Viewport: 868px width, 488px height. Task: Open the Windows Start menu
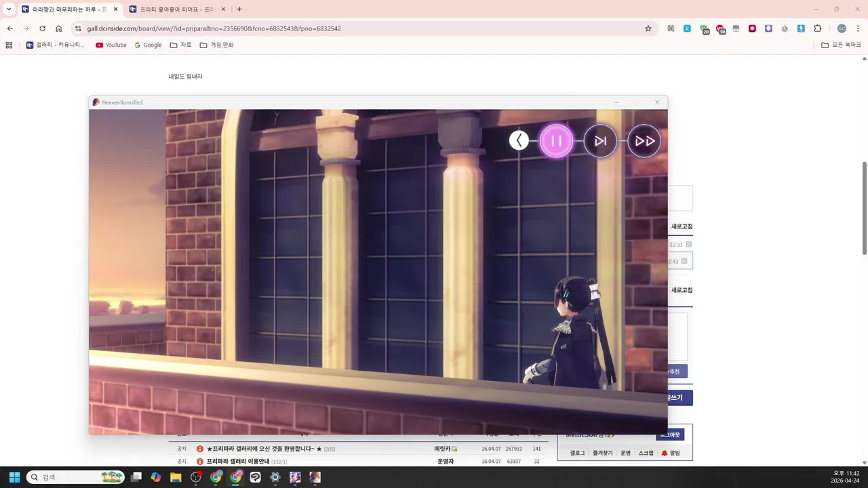point(14,477)
